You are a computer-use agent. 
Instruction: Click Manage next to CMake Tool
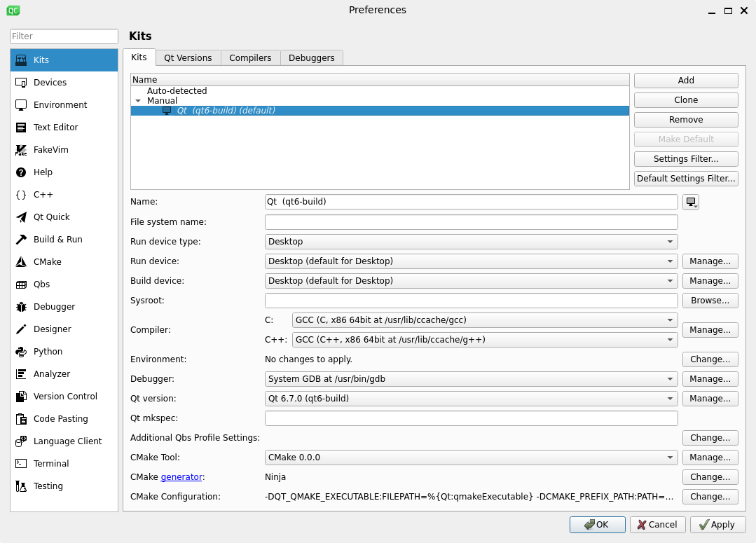click(x=710, y=457)
